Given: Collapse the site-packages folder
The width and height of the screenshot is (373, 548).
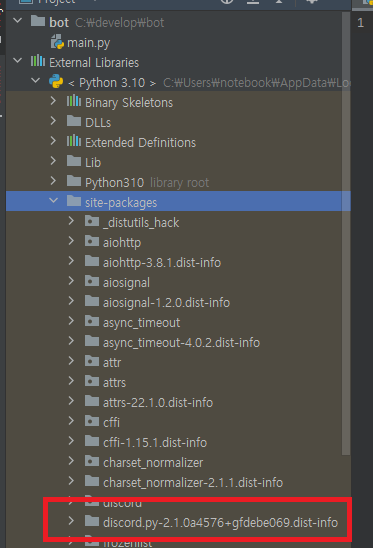Looking at the screenshot, I should pos(53,201).
